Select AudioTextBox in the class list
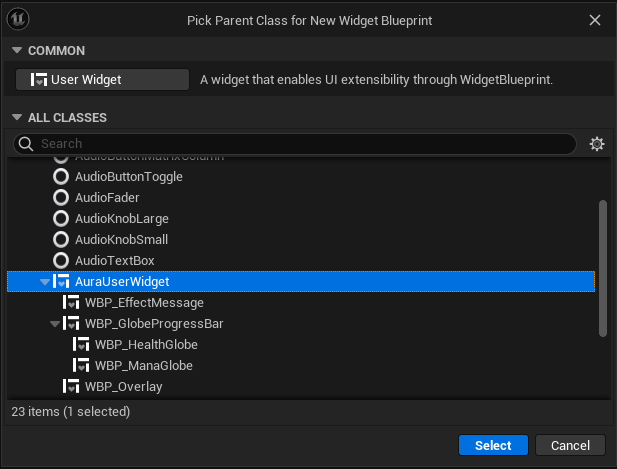This screenshot has height=469, width=617. pyautogui.click(x=115, y=260)
